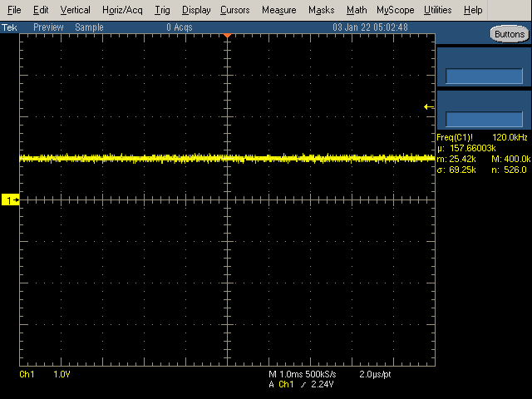The image size is (532, 399).
Task: Click the orange horizontal trigger position marker
Action: [227, 35]
